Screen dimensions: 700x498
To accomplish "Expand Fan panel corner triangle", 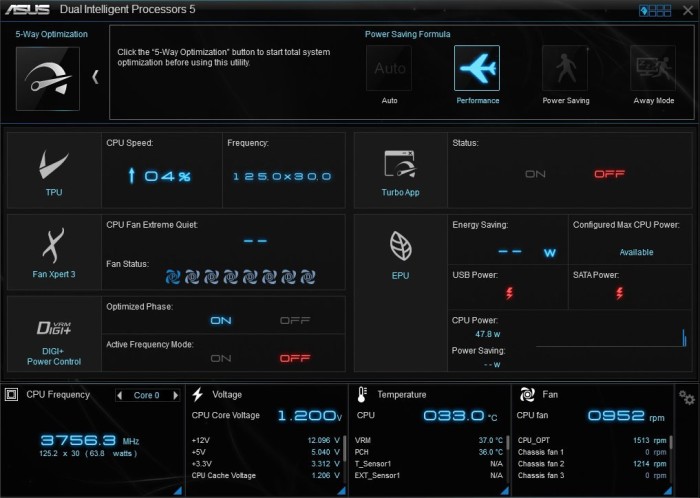I will coord(668,490).
